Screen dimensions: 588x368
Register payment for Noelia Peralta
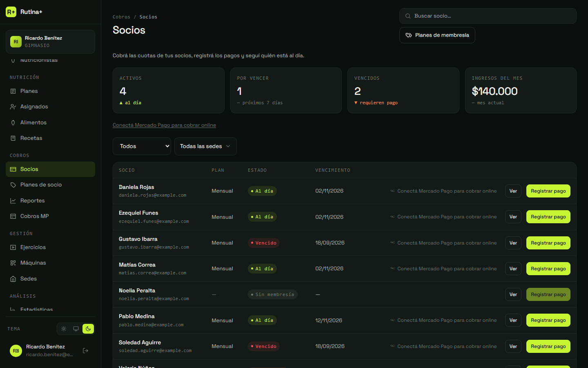point(548,294)
